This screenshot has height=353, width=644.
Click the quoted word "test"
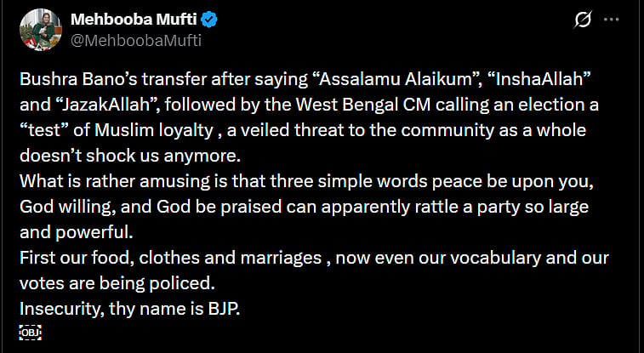44,130
